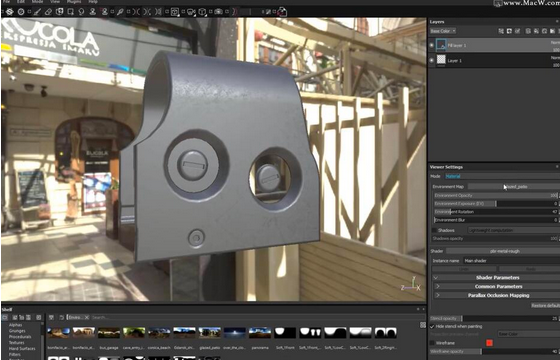Viewport: 560px width, 360px height.
Task: Select the Gdansk shipyard environment thumbnail
Action: coord(184,333)
